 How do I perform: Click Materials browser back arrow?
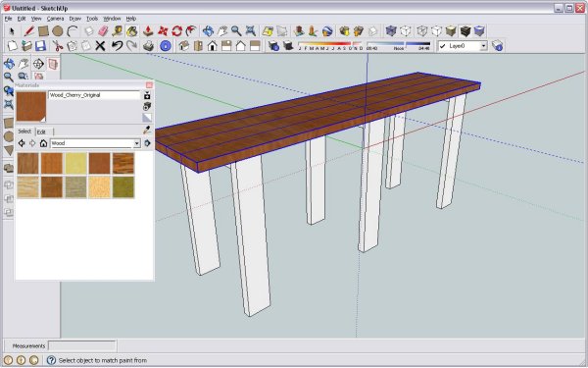click(x=22, y=143)
